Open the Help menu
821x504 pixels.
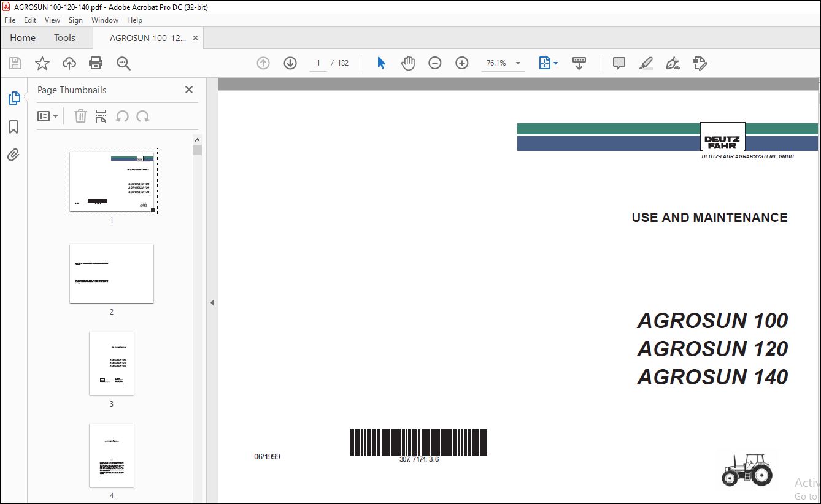click(x=134, y=20)
